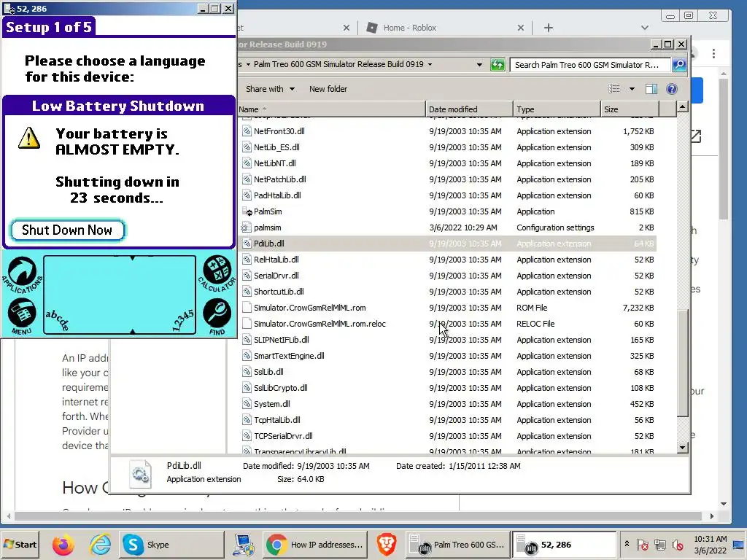Select Simulator.CrowGsmRelMIML.rom file
This screenshot has width=747, height=560.
click(x=309, y=308)
